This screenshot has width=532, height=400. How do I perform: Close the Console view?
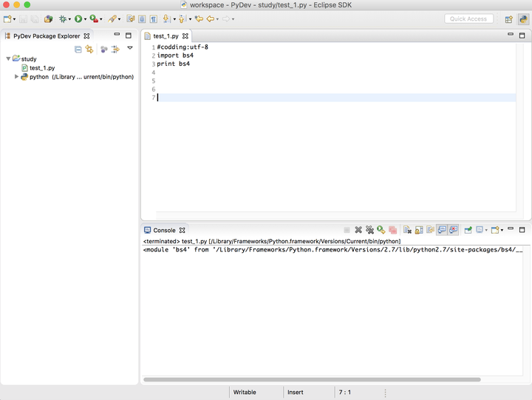tap(183, 230)
